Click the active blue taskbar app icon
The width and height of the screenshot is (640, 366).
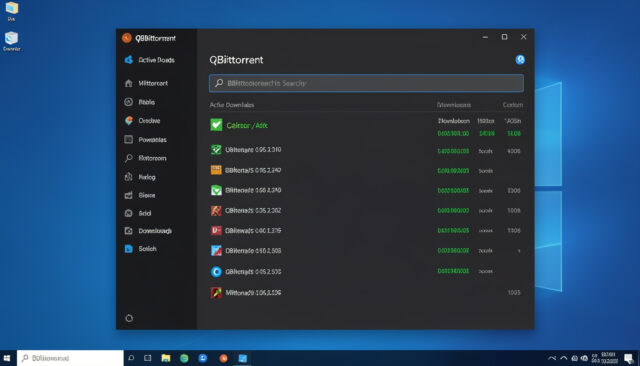click(x=242, y=358)
